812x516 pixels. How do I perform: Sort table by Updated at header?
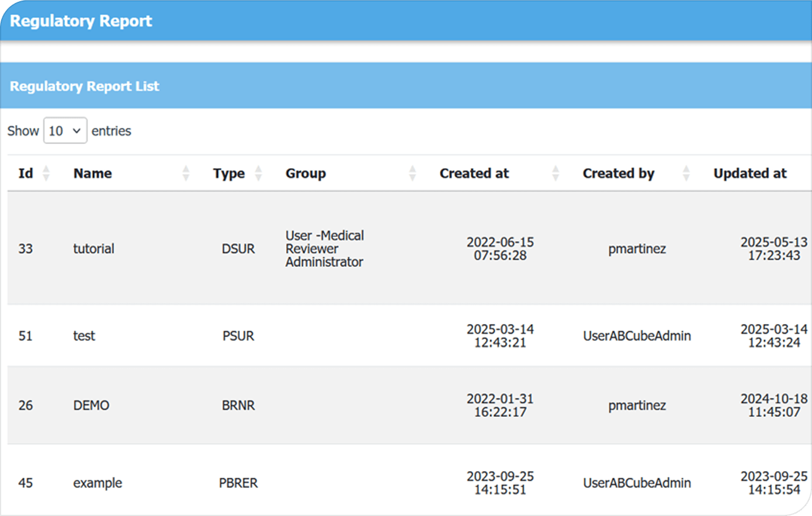[x=749, y=173]
